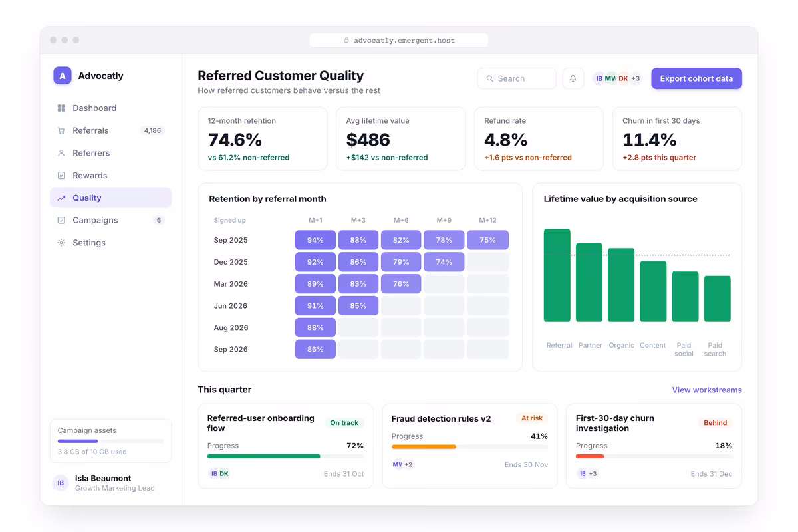Click Isla Beaumont profile name
This screenshot has height=532, width=798.
click(x=103, y=478)
